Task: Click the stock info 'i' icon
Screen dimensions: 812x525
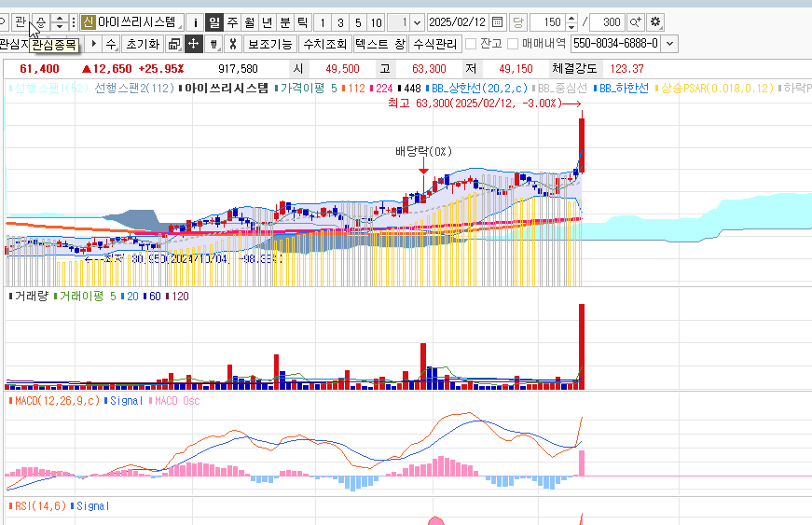Action: [x=195, y=21]
